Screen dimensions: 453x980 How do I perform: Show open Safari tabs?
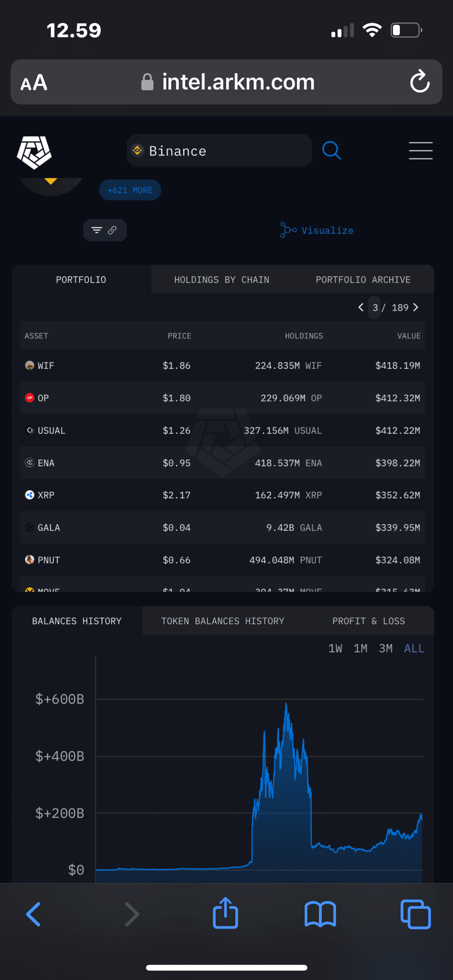(415, 914)
